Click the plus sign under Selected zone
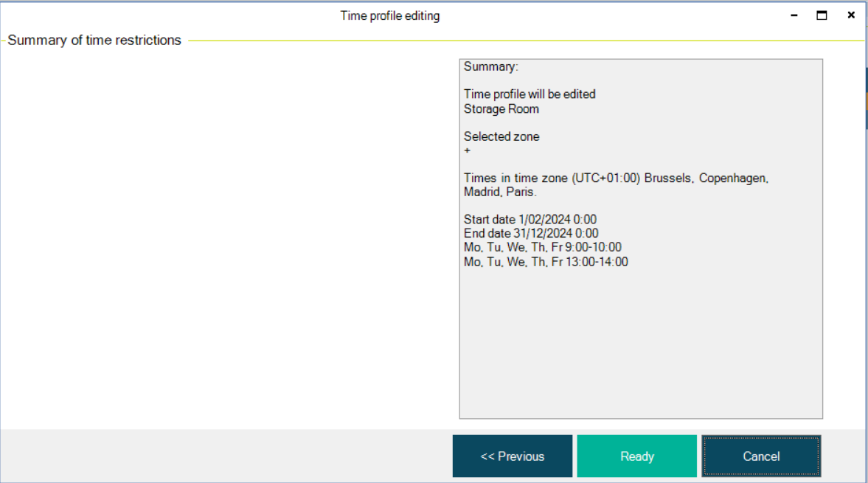This screenshot has width=868, height=483. point(468,150)
